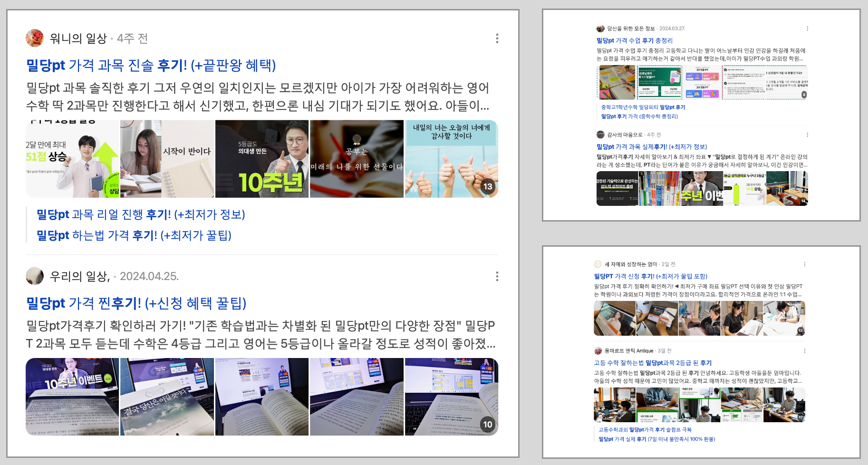The width and height of the screenshot is (868, 465).
Task: Open 밀당pt 과목 리얼 진행 후기 sub-link
Action: pyautogui.click(x=141, y=214)
